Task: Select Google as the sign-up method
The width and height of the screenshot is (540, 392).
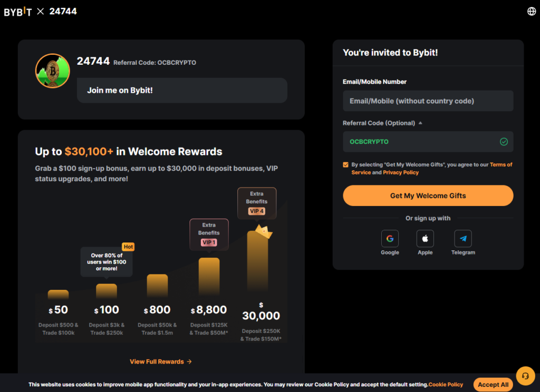Action: click(x=390, y=239)
